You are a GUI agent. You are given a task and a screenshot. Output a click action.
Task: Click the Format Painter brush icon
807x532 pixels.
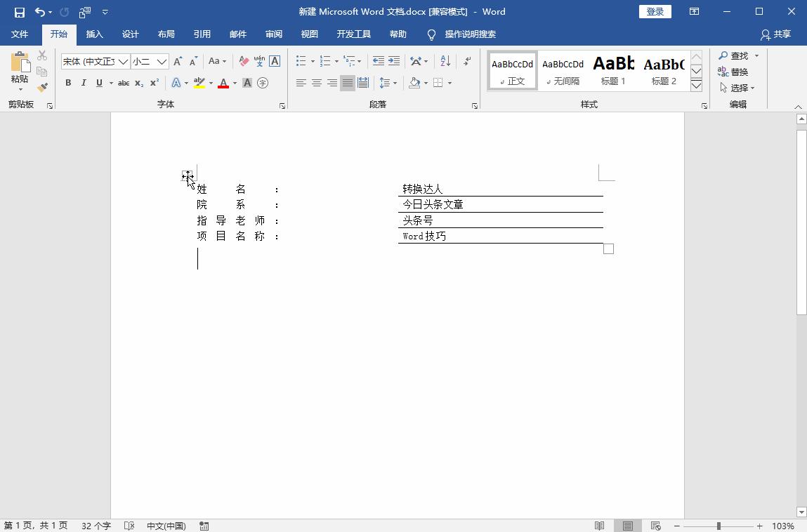click(42, 88)
